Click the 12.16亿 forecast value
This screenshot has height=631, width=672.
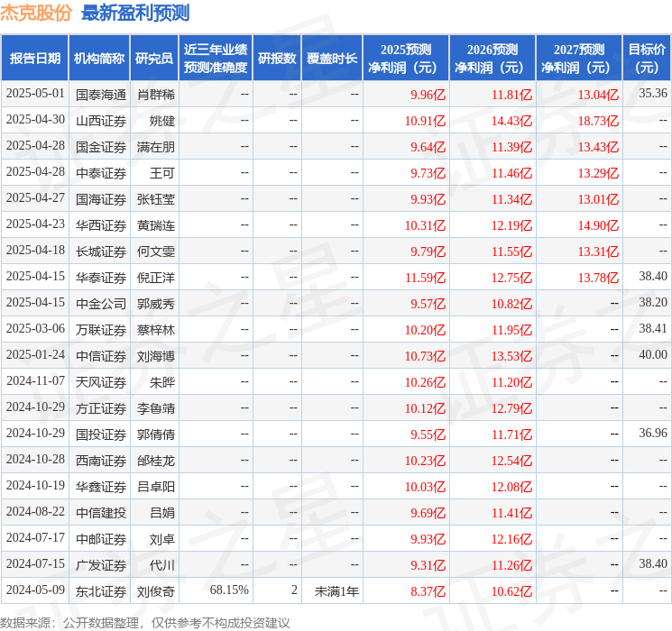pyautogui.click(x=511, y=539)
